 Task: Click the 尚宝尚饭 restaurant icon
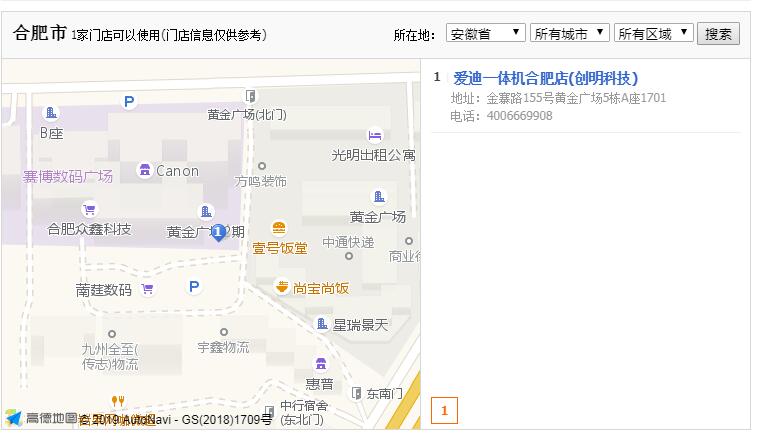click(x=282, y=287)
